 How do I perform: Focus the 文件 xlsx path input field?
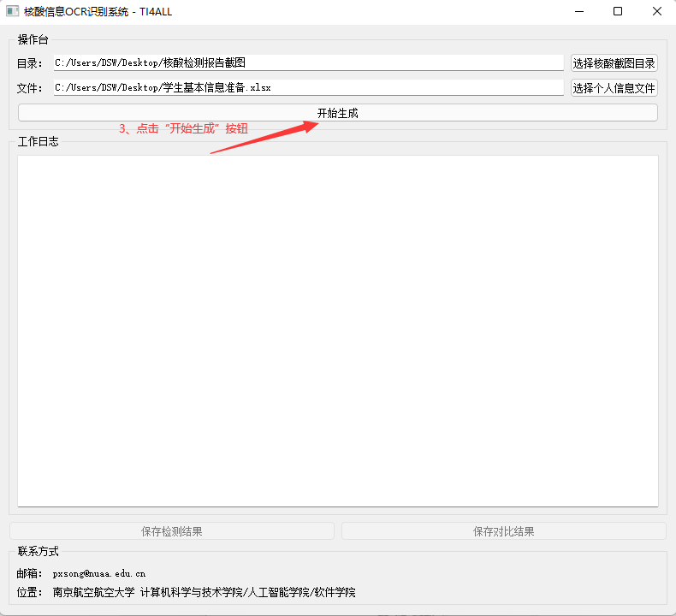308,88
